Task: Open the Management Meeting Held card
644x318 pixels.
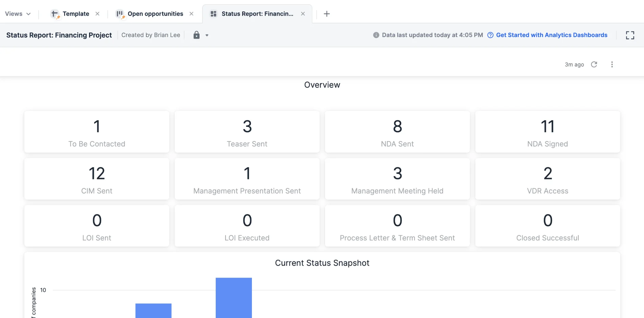Action: [398, 179]
